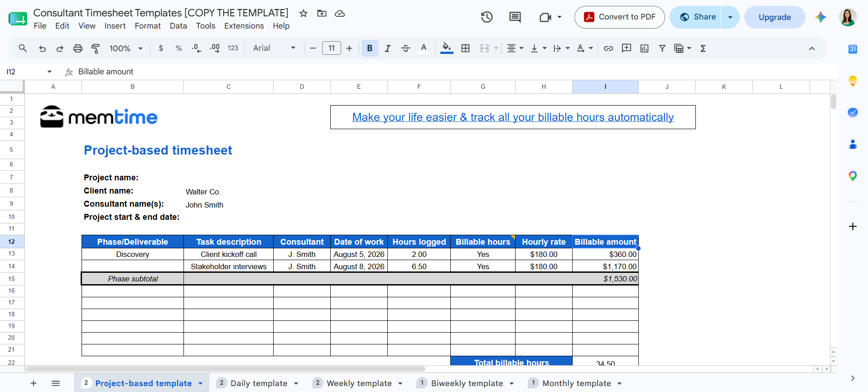Screen dimensions: 868x392
Task: Click the Insert chart icon
Action: [644, 48]
